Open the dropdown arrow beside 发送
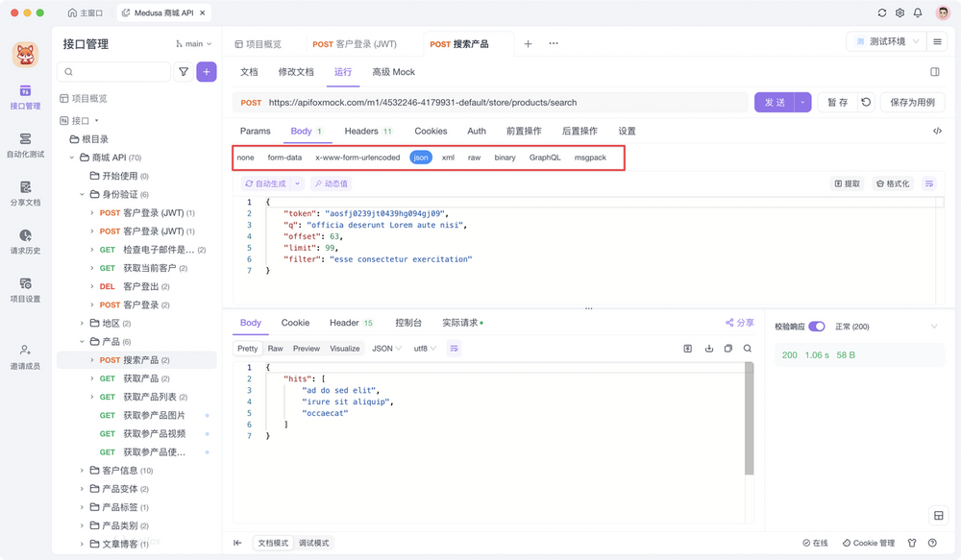961x560 pixels. pos(802,103)
